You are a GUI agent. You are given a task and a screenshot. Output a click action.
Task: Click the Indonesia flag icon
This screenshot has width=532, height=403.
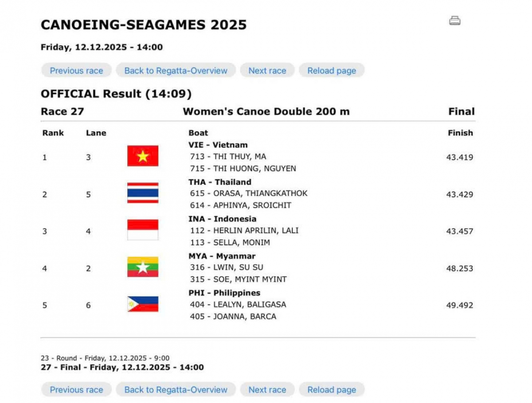(x=142, y=230)
